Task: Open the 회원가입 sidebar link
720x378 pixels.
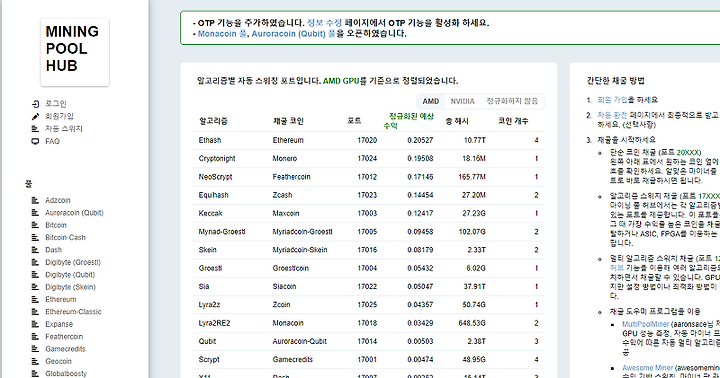Action: click(x=59, y=116)
